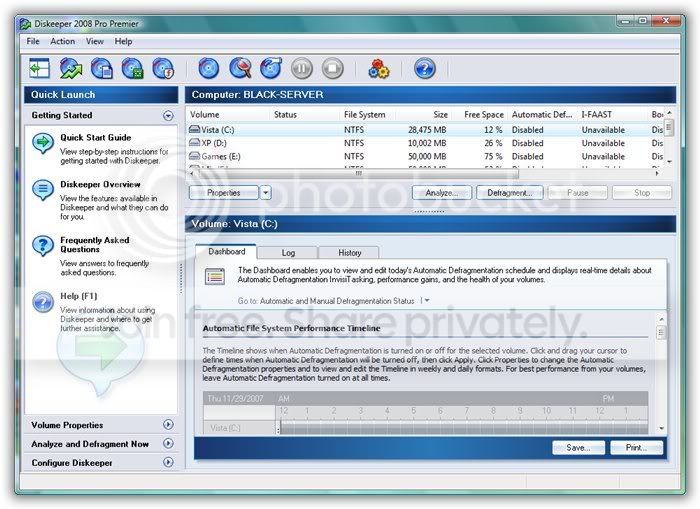Click the Save... button
700x509 pixels.
(578, 447)
